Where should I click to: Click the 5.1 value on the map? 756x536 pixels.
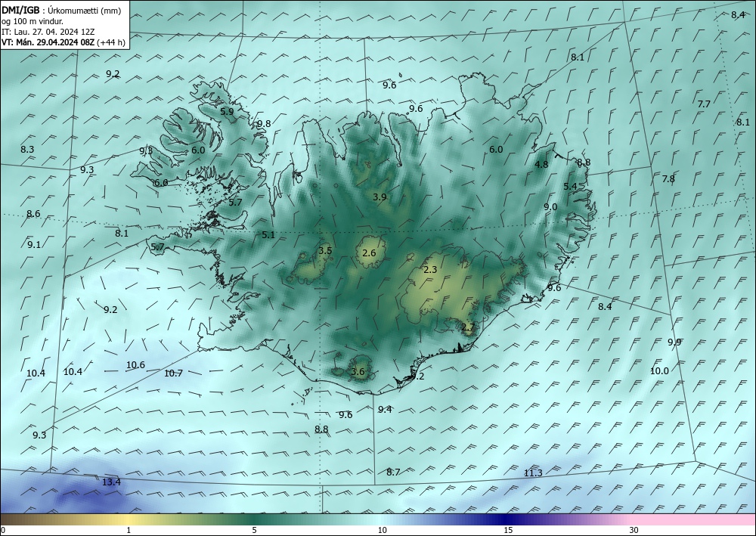pyautogui.click(x=268, y=235)
